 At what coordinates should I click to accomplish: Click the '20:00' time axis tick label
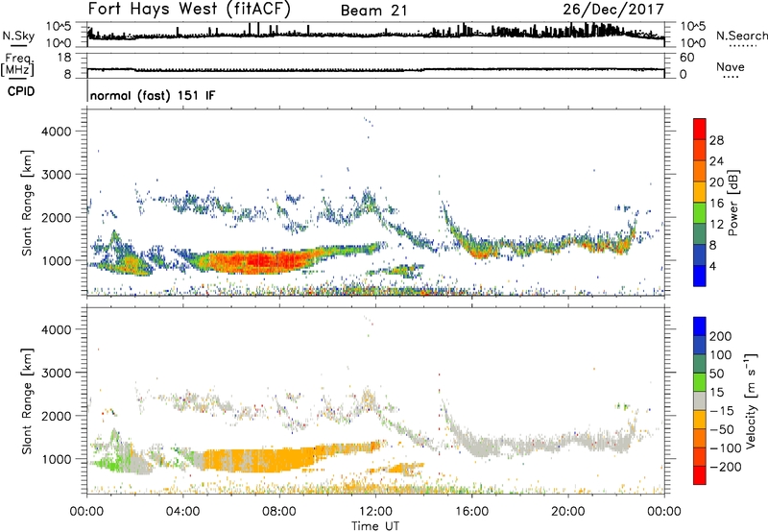567,511
